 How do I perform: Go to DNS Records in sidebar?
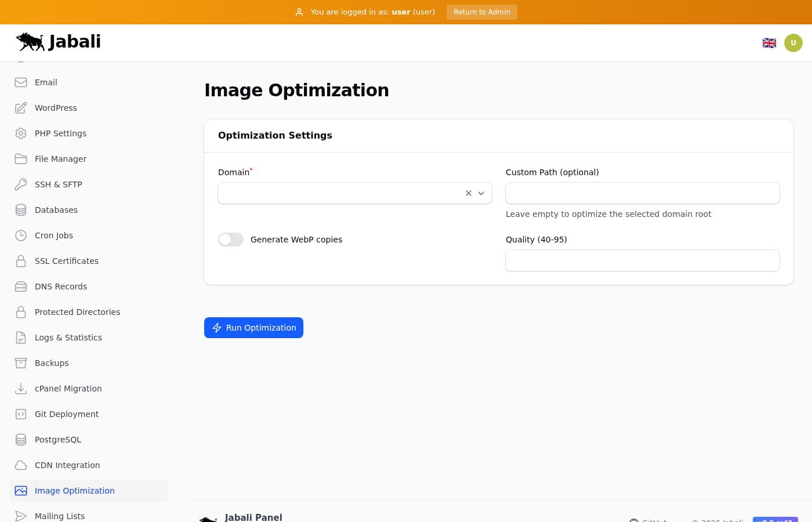point(60,287)
